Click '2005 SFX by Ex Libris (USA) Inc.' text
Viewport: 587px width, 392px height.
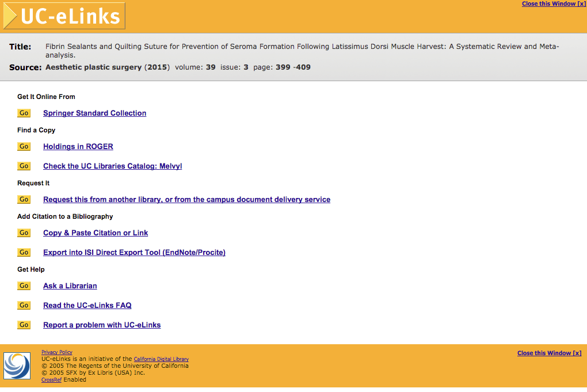(x=93, y=372)
